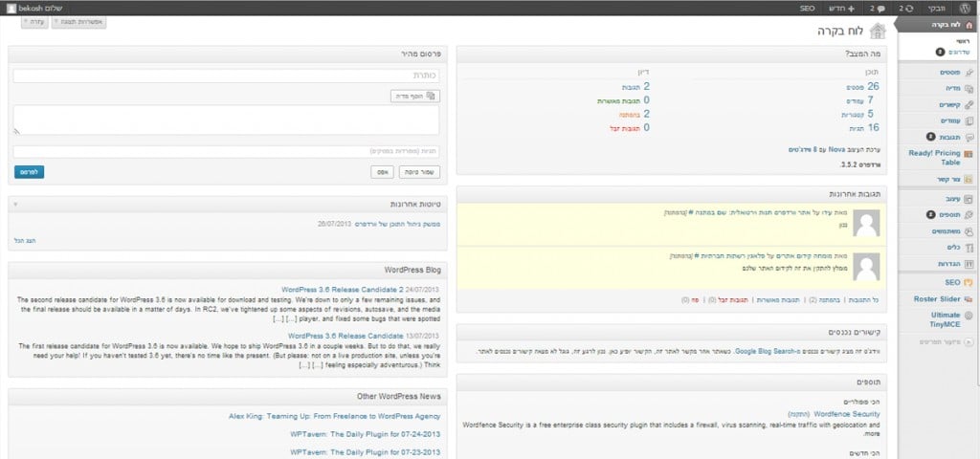Open the 16 tags count link
The height and width of the screenshot is (459, 980).
(x=873, y=127)
